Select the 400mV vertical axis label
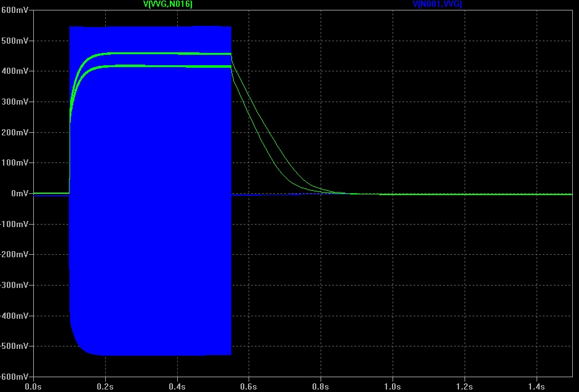Screen dimensions: 579x392 (x=16, y=71)
